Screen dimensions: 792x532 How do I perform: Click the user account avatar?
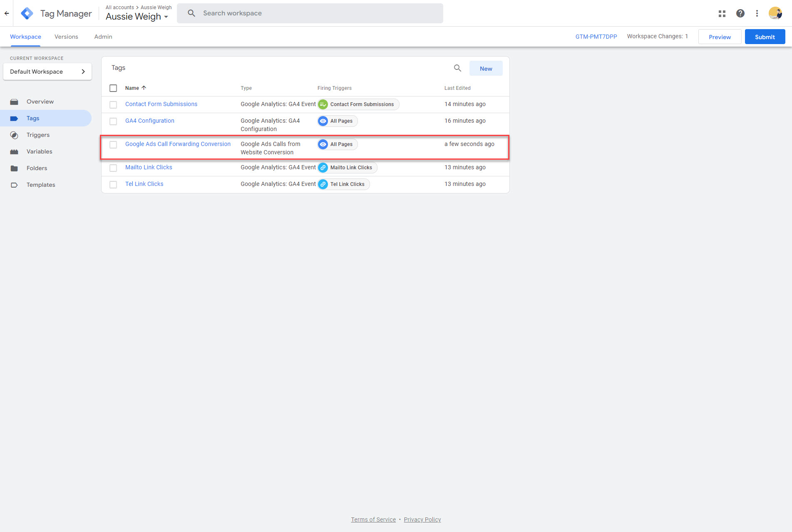775,13
